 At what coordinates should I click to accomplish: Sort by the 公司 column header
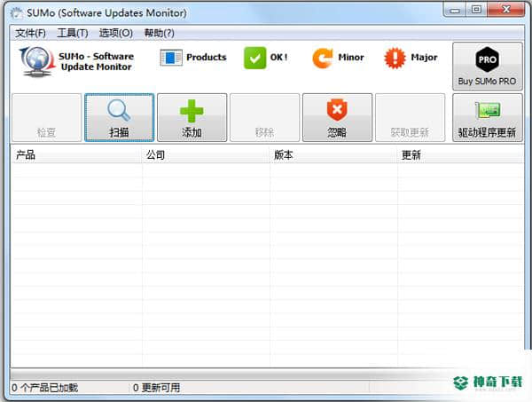(206, 155)
